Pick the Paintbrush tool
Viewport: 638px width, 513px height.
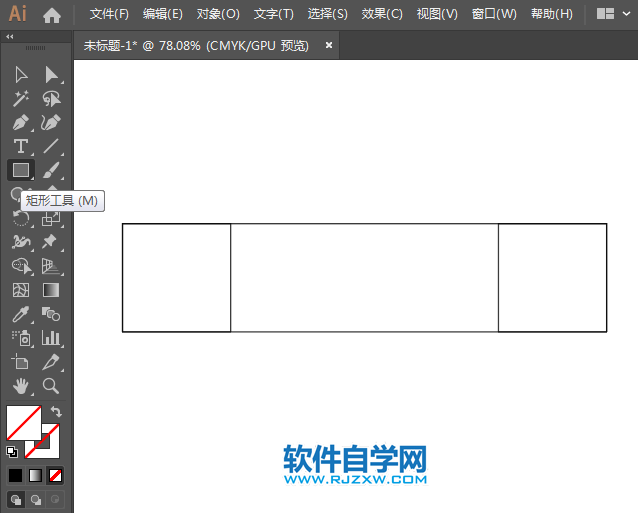tap(51, 170)
